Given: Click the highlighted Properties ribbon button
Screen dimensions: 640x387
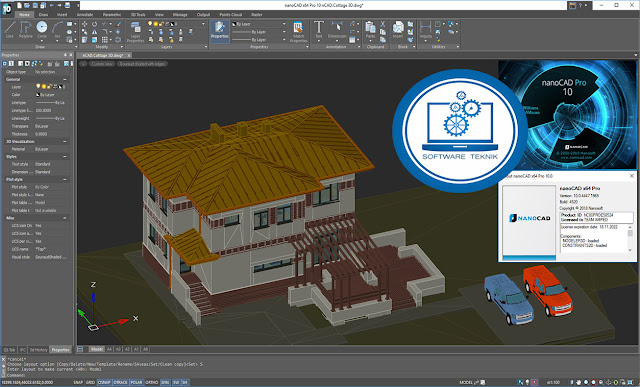Looking at the screenshot, I should pyautogui.click(x=220, y=31).
